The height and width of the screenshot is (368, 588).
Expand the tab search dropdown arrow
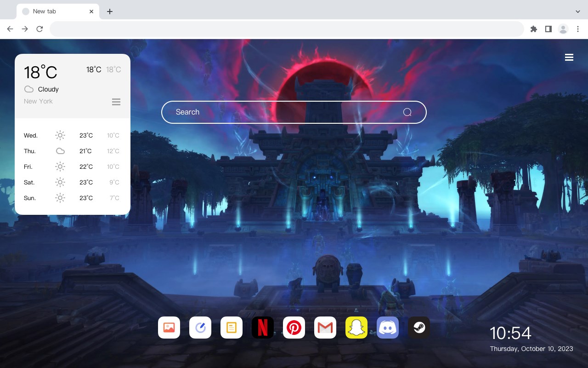(x=578, y=11)
